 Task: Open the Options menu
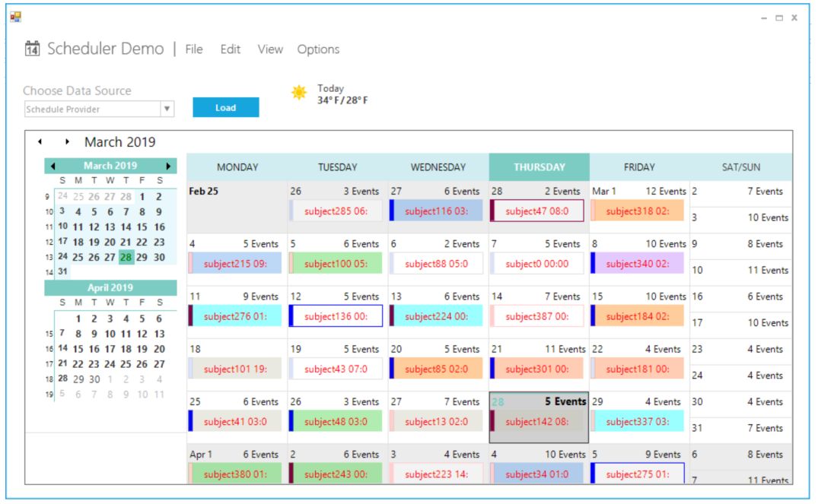[x=320, y=49]
